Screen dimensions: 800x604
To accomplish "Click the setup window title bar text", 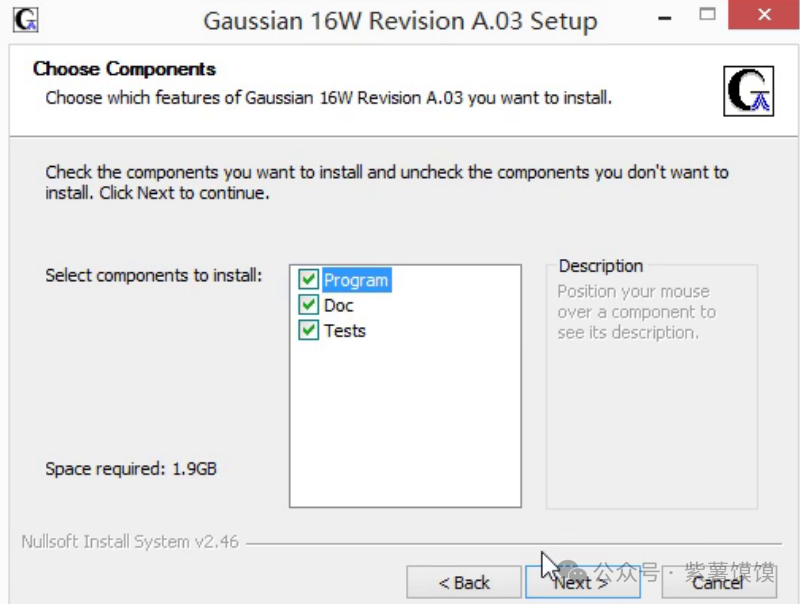I will 400,20.
